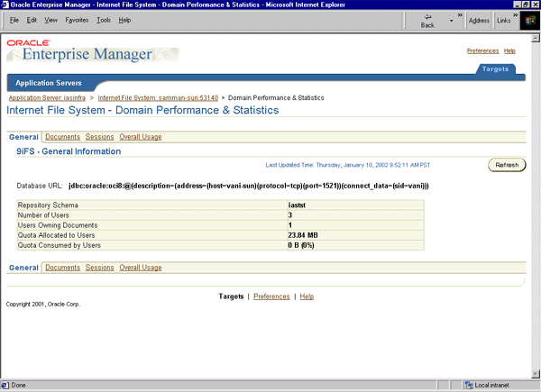
Task: Expand toolbar overflow chevron beside Back
Action: tap(460, 14)
